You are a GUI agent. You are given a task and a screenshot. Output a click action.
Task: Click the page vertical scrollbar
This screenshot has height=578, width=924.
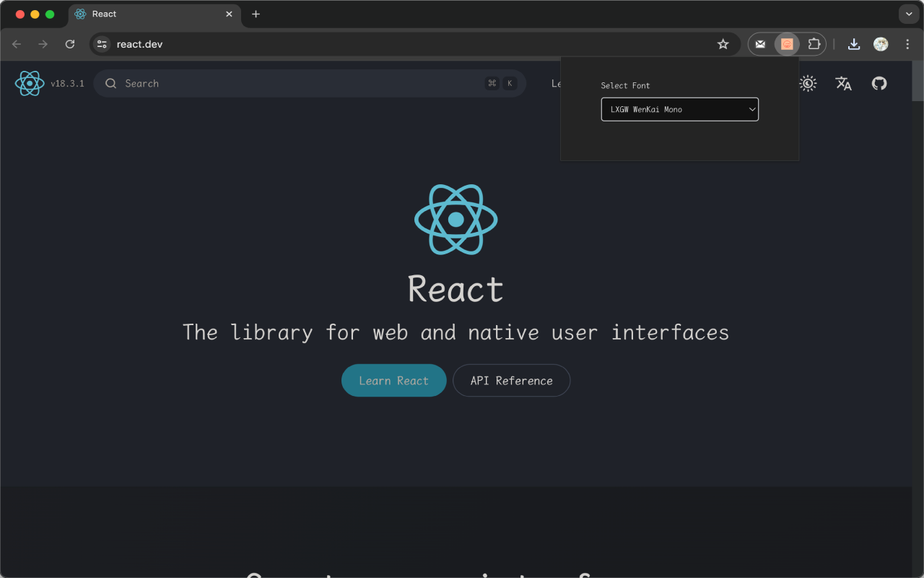tap(918, 81)
